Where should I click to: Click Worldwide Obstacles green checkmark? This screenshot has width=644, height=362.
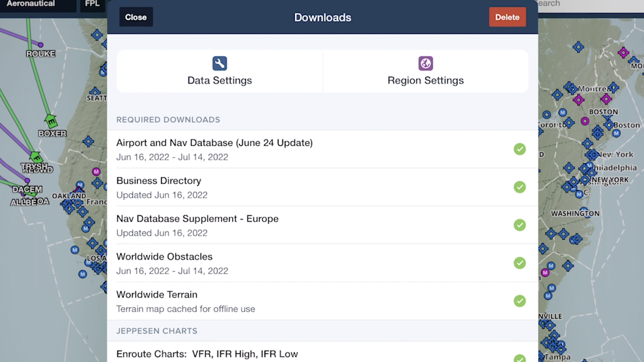pyautogui.click(x=520, y=263)
